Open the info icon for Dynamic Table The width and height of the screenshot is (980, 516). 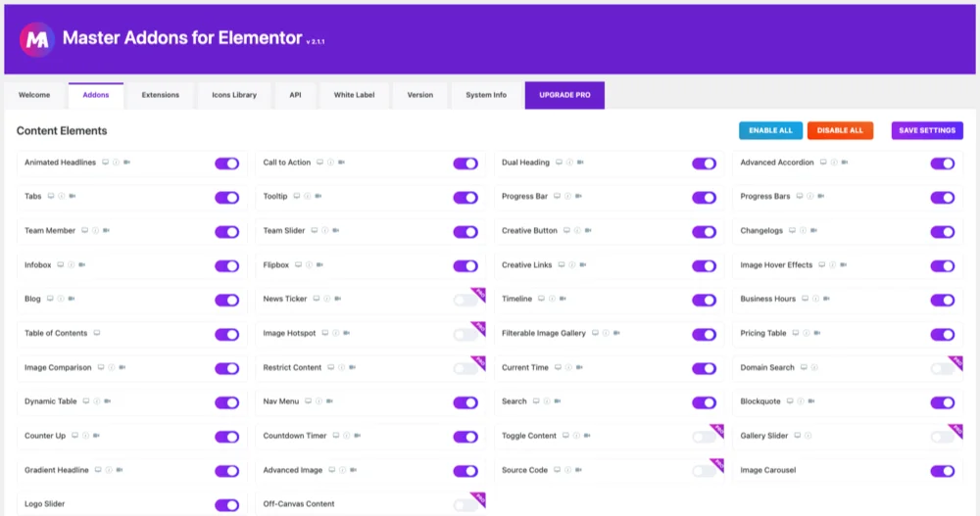[97, 401]
